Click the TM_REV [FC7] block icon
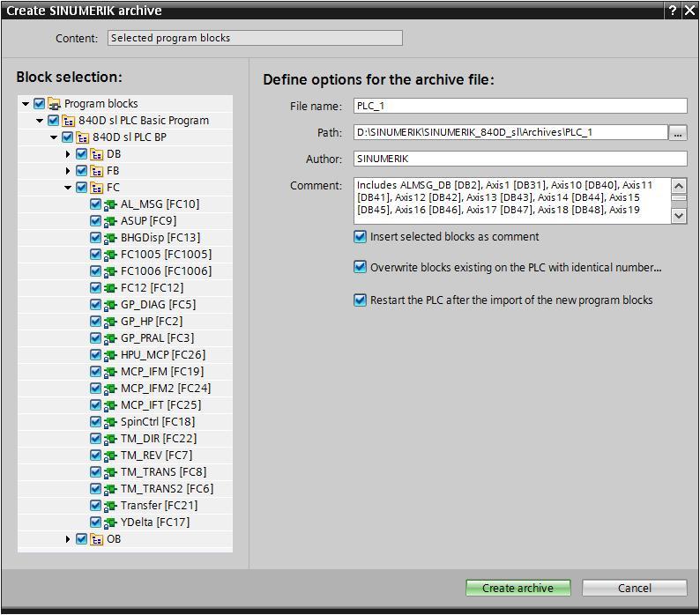 pyautogui.click(x=110, y=456)
